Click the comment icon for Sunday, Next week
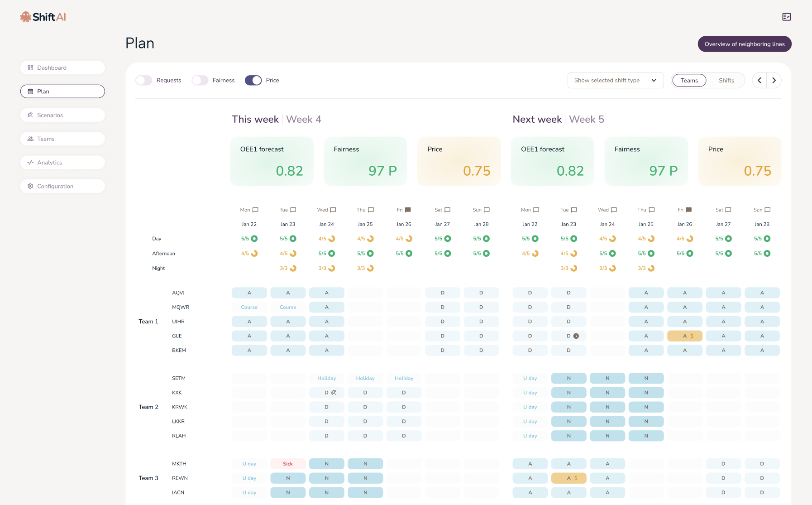This screenshot has width=812, height=505. click(x=768, y=210)
